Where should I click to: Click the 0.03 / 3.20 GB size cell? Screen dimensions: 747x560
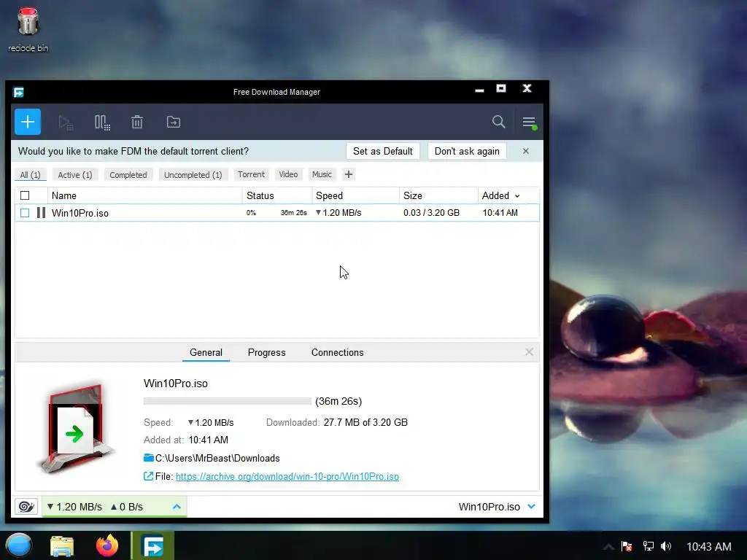(x=432, y=213)
